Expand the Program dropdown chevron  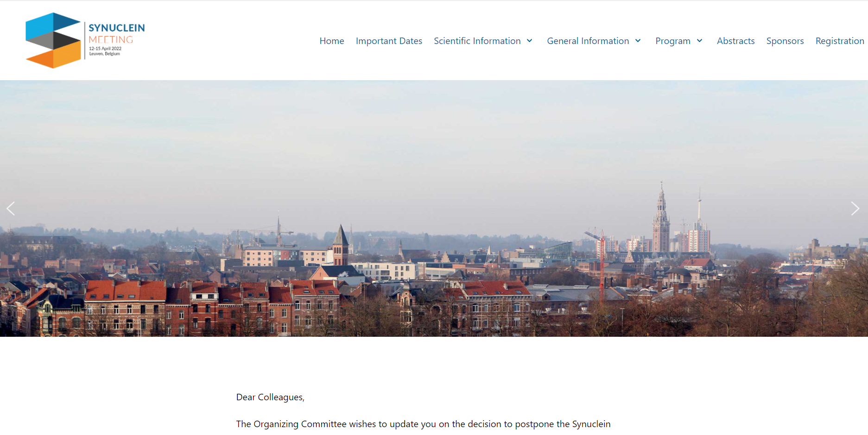click(x=699, y=41)
